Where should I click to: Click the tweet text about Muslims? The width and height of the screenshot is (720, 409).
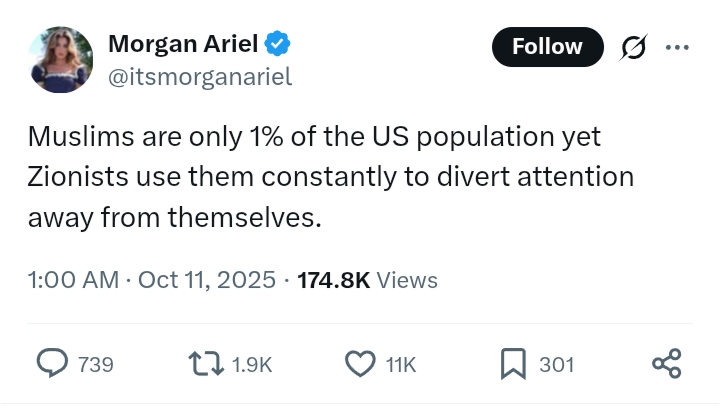331,177
